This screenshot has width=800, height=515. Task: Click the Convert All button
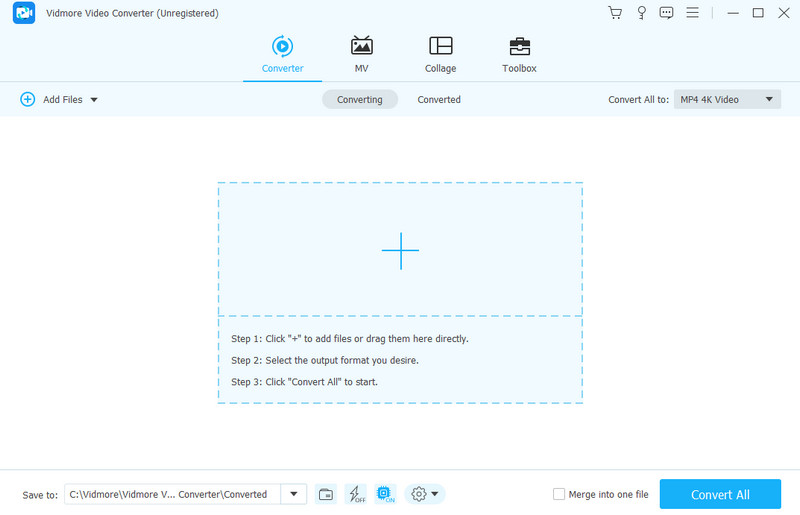(x=720, y=494)
